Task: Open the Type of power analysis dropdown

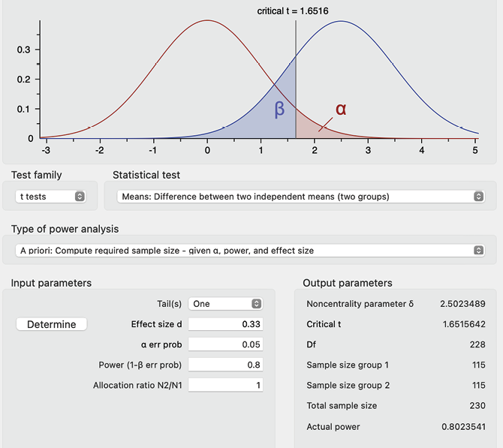Action: pos(251,251)
